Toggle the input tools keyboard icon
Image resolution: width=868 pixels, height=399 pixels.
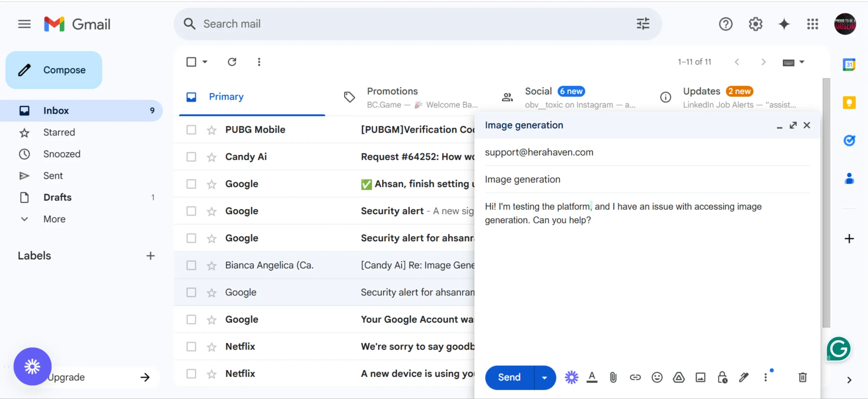point(788,63)
